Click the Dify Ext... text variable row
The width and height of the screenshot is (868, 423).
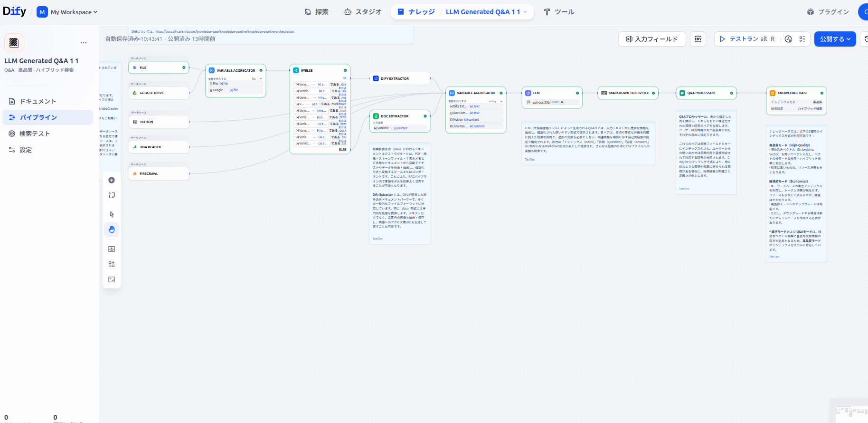pos(476,106)
